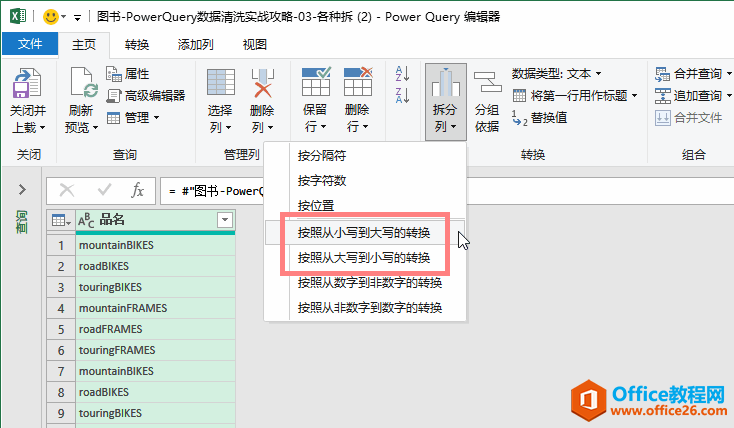
Task: Select cell roadBIKES in row 8
Action: 155,392
